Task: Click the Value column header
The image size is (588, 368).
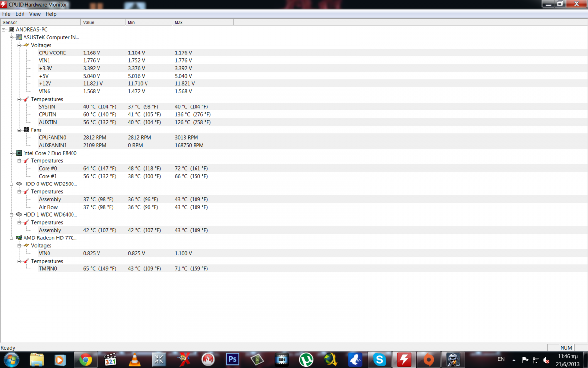Action: click(x=103, y=22)
